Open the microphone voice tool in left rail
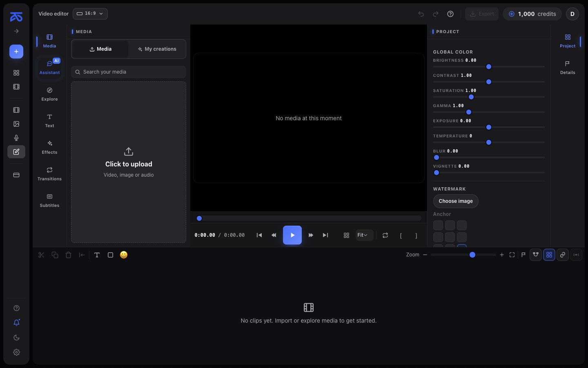This screenshot has width=588, height=368. click(x=16, y=138)
